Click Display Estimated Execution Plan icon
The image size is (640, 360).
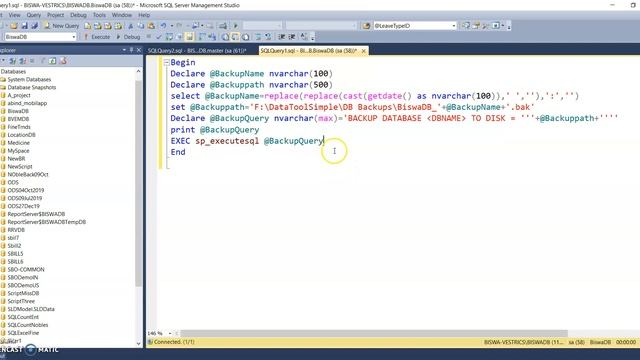169,37
